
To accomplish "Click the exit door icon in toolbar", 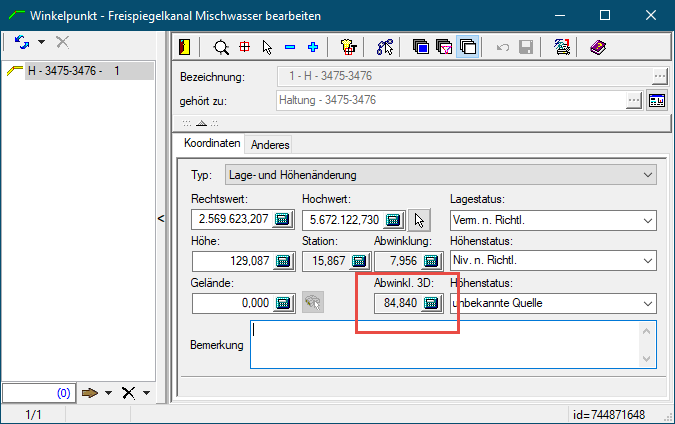I will pos(185,46).
